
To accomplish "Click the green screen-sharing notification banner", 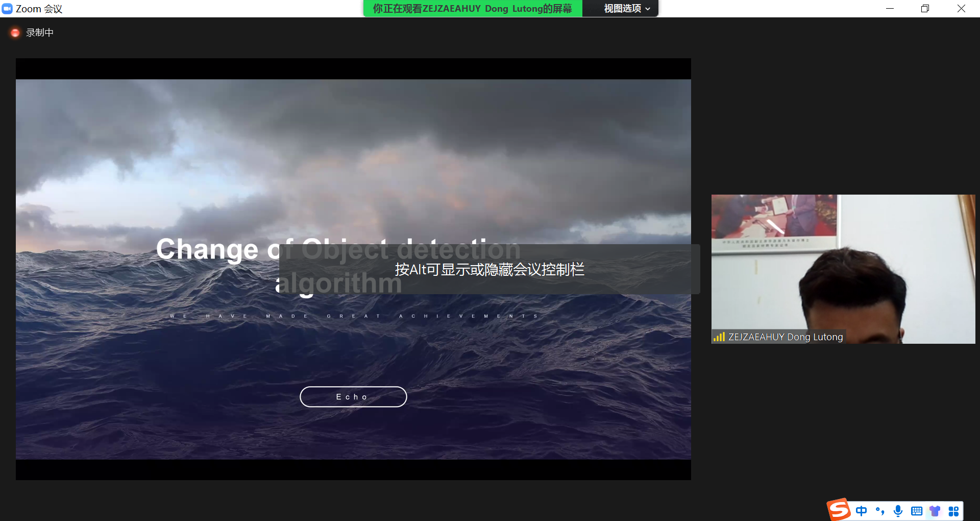I will click(x=473, y=9).
